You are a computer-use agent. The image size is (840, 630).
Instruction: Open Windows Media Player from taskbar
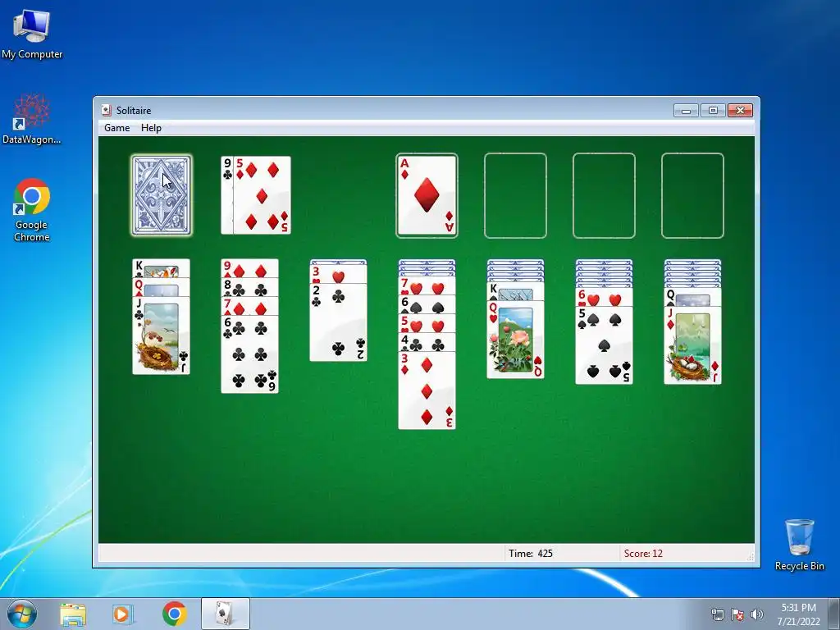[122, 614]
